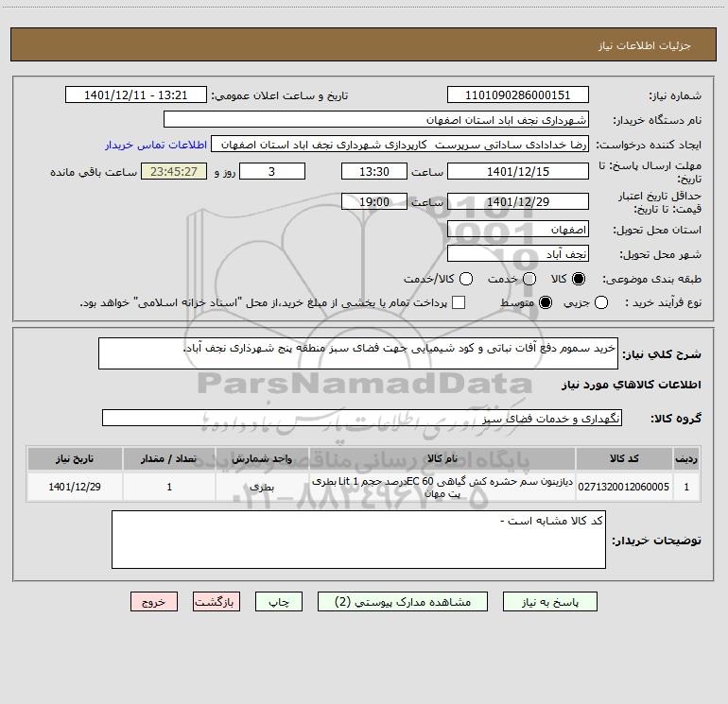Choose جزیی purchase process type
Image resolution: width=728 pixels, height=704 pixels.
point(601,302)
